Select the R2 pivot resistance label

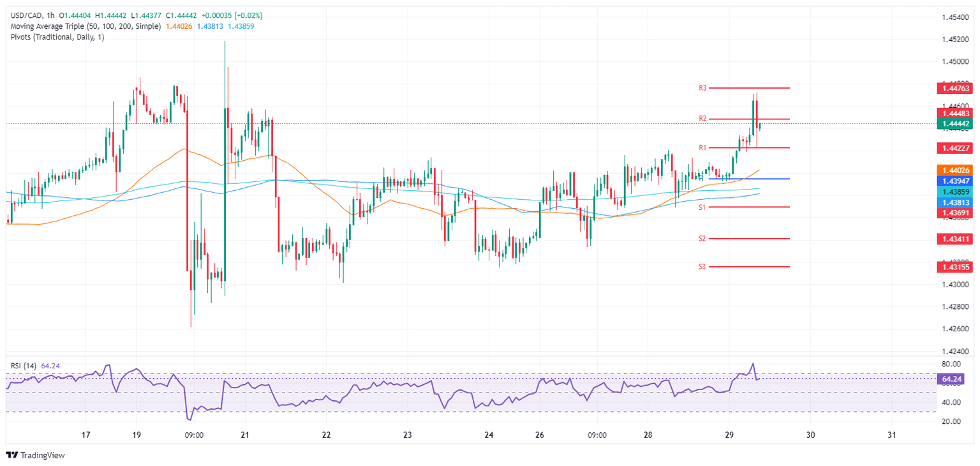click(702, 119)
